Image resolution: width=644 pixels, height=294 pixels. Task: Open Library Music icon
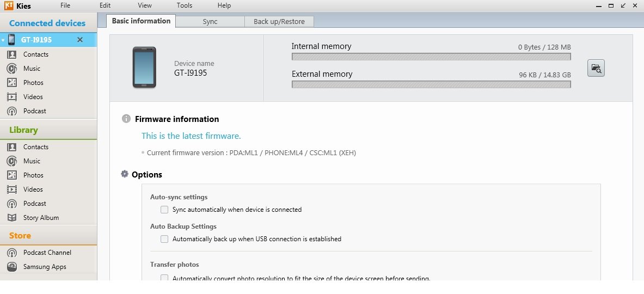[x=12, y=161]
